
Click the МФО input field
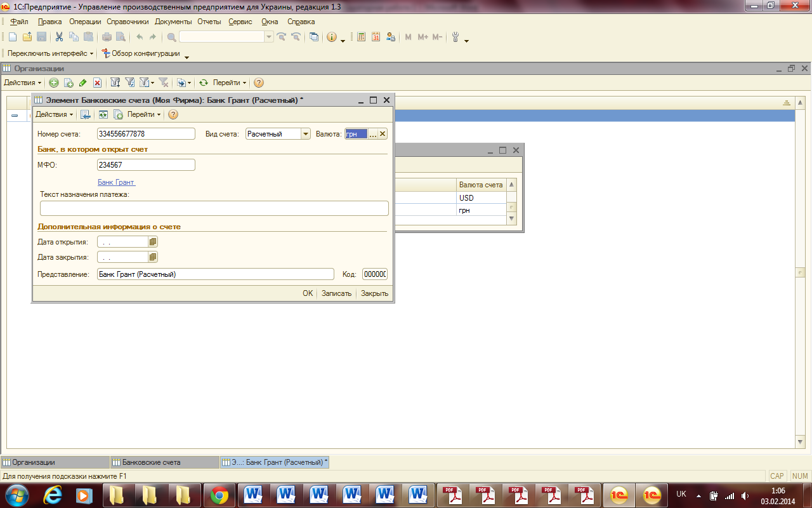click(x=146, y=164)
